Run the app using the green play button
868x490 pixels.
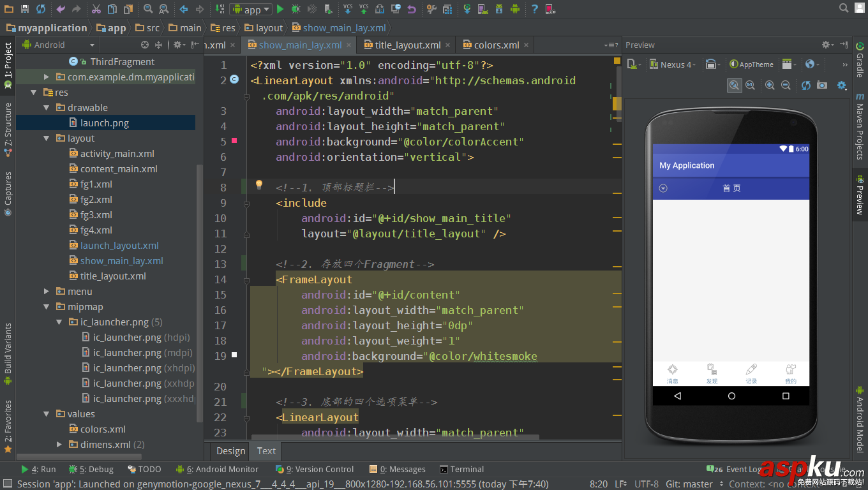pos(280,9)
